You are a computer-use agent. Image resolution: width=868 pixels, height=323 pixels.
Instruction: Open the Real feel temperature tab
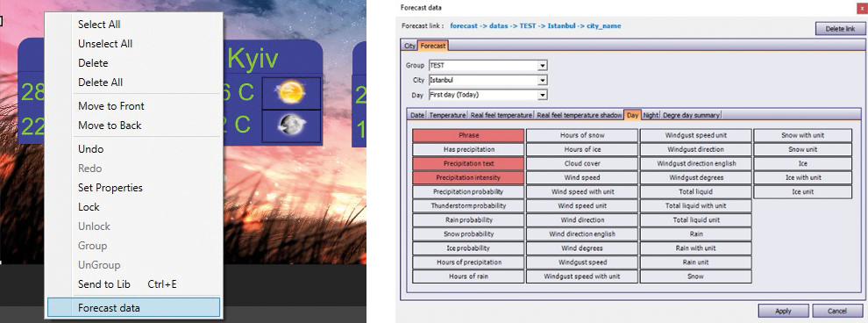[502, 115]
